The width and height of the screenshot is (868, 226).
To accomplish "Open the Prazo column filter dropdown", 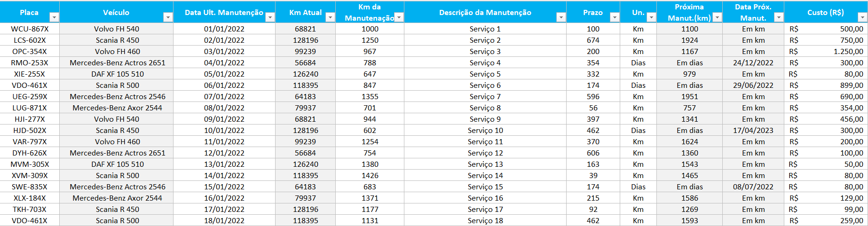I will click(x=614, y=17).
